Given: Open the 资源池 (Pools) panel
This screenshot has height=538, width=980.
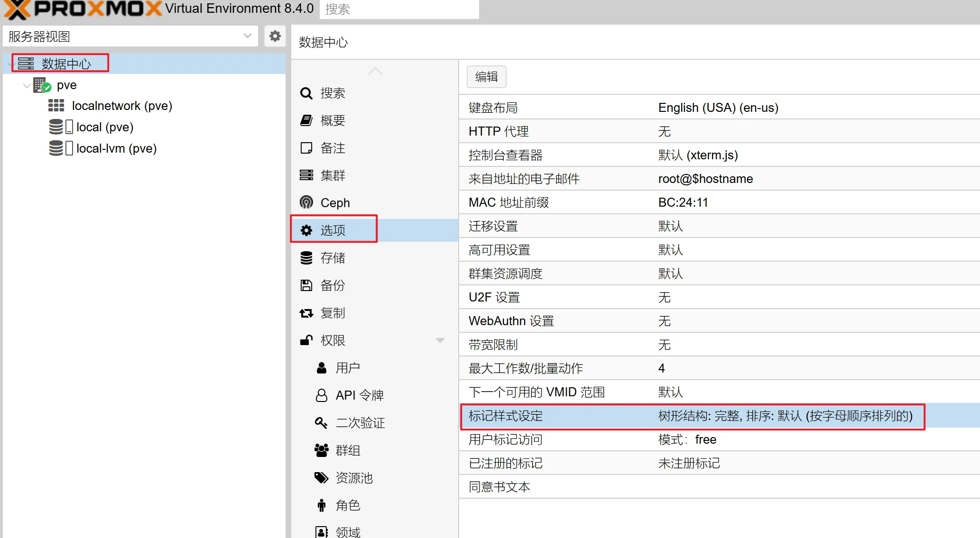Looking at the screenshot, I should point(353,478).
